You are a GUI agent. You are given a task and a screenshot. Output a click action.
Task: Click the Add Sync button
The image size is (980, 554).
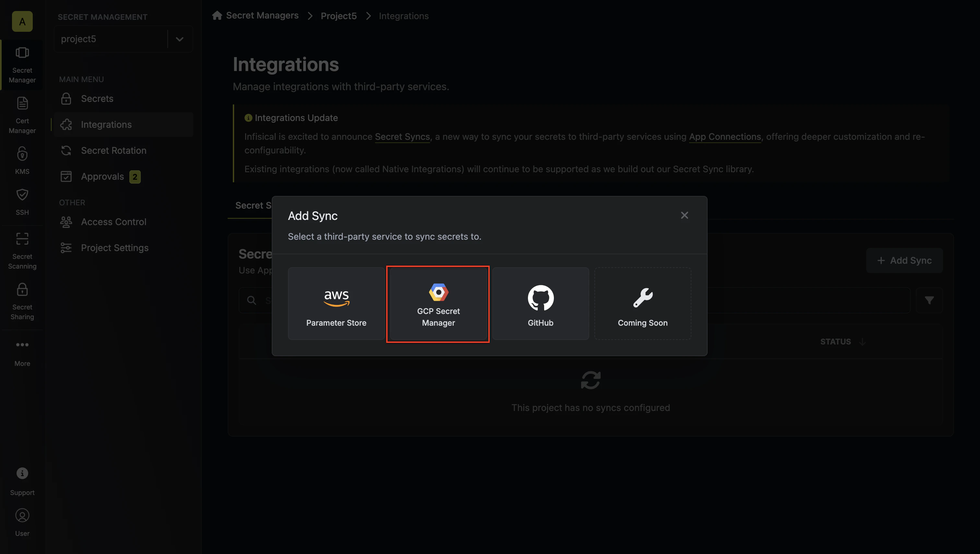[x=904, y=260]
